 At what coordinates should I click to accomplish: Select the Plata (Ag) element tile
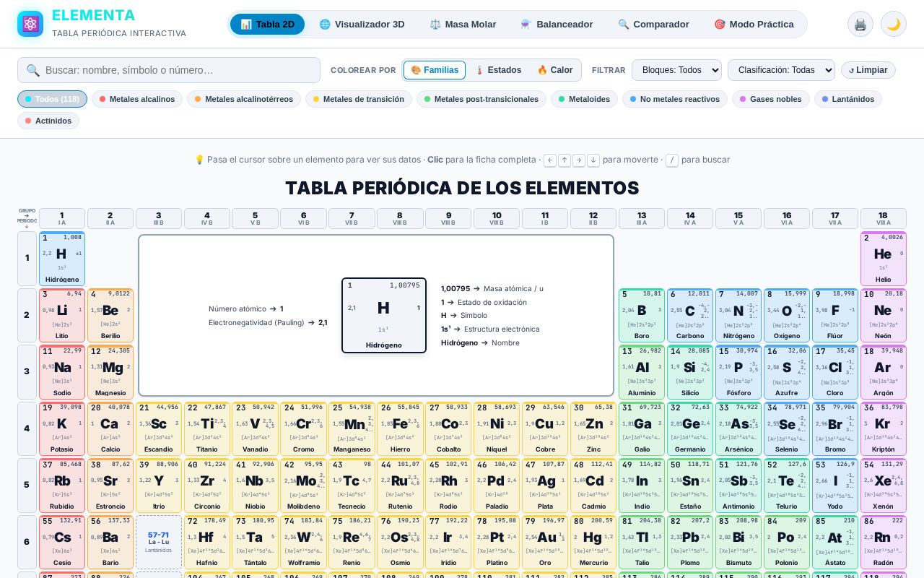coord(545,486)
